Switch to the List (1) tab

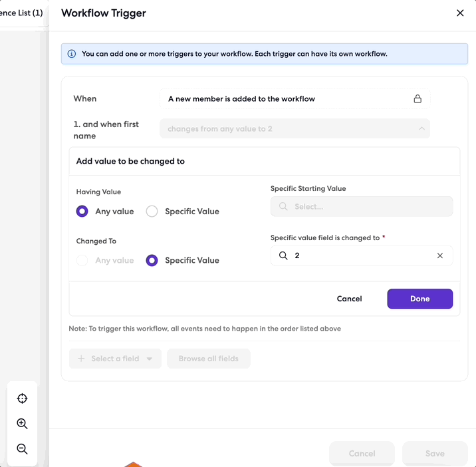pyautogui.click(x=21, y=13)
